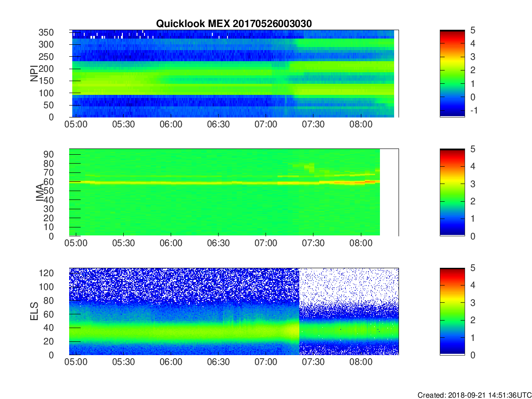Click the 'NPI' y-axis label
532x399 pixels.
click(34, 74)
